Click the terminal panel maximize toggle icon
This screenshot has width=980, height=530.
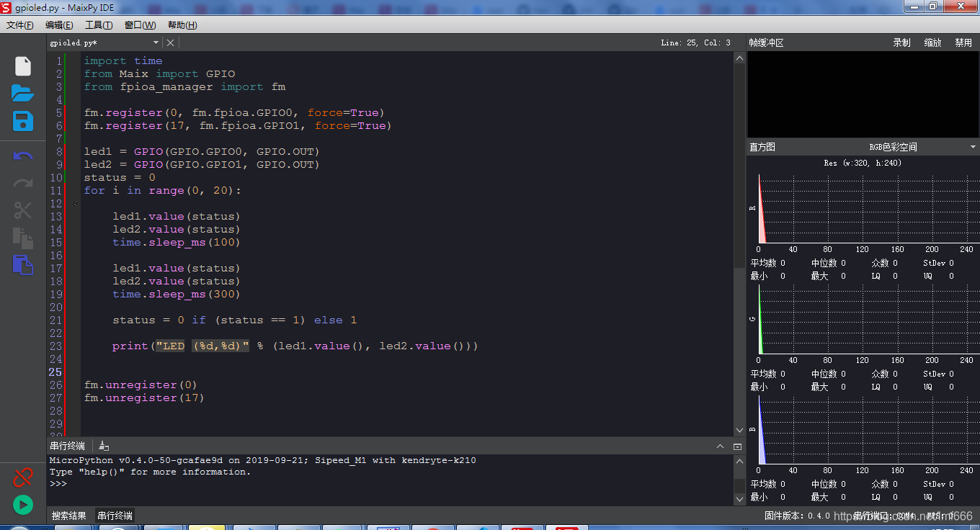[x=737, y=446]
